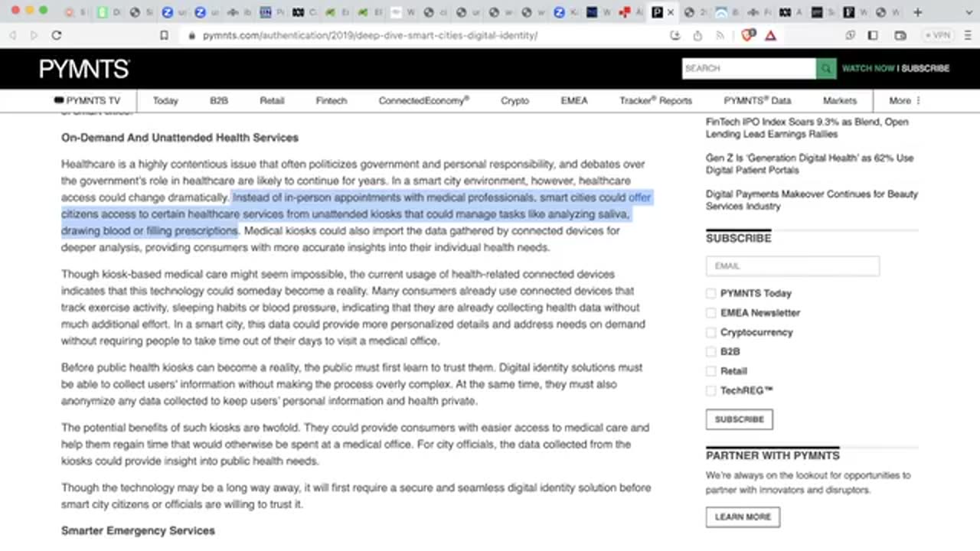Focus the SEARCH input field
The width and height of the screenshot is (980, 551).
tap(749, 68)
